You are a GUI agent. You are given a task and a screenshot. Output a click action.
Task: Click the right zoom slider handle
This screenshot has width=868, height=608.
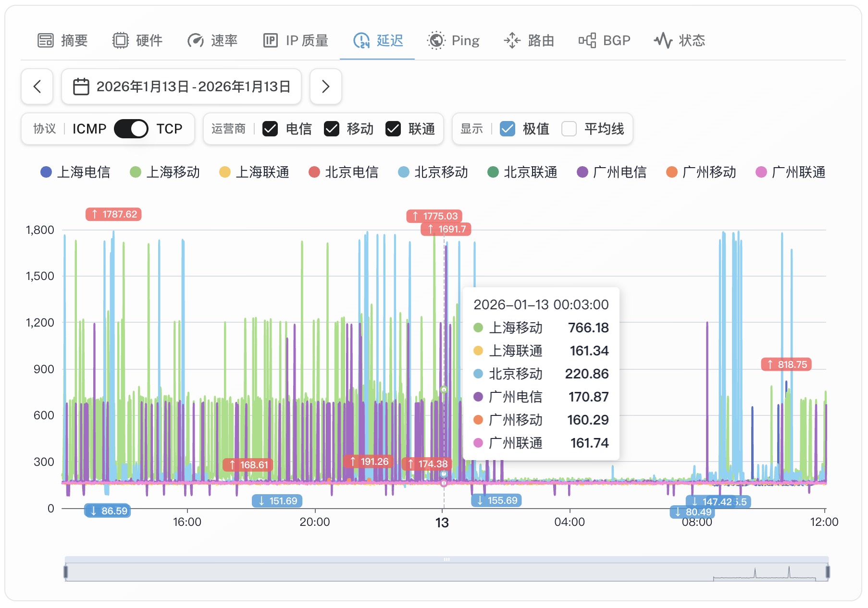coord(828,572)
